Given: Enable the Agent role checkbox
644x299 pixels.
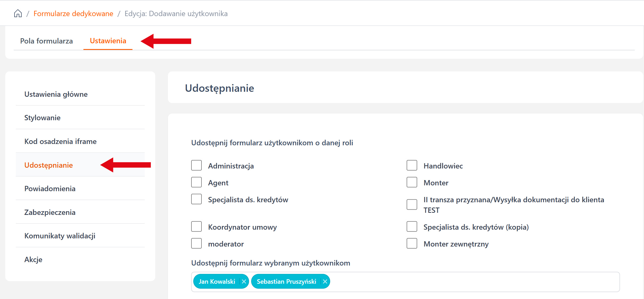Looking at the screenshot, I should (x=196, y=182).
